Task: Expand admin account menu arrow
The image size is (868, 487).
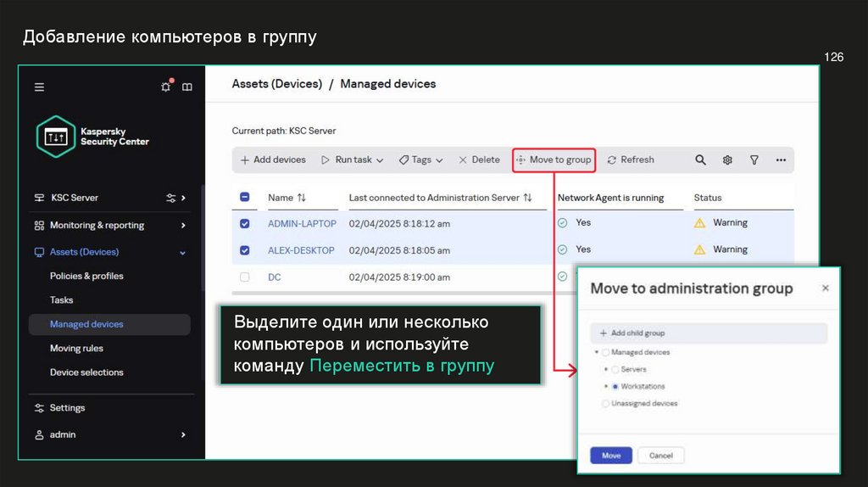Action: [x=183, y=435]
